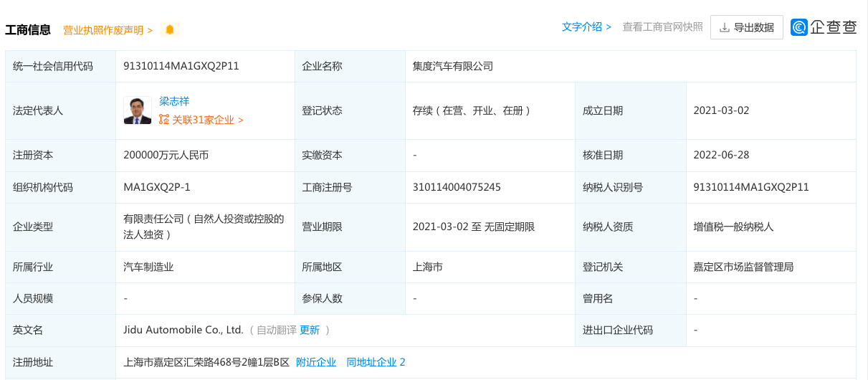
Task: Open 营业执照作废声明 link
Action: pyautogui.click(x=108, y=29)
